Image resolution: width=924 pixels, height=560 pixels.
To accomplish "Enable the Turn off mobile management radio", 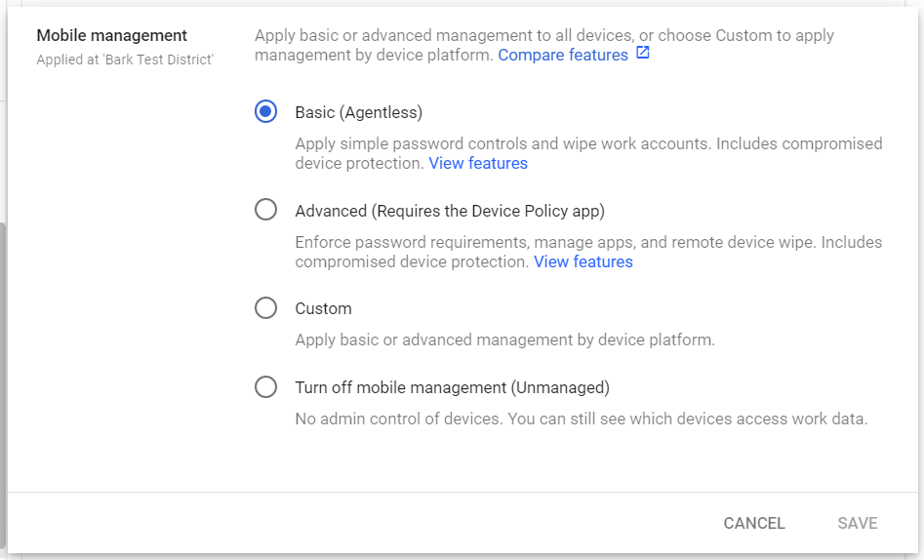I will coord(265,386).
